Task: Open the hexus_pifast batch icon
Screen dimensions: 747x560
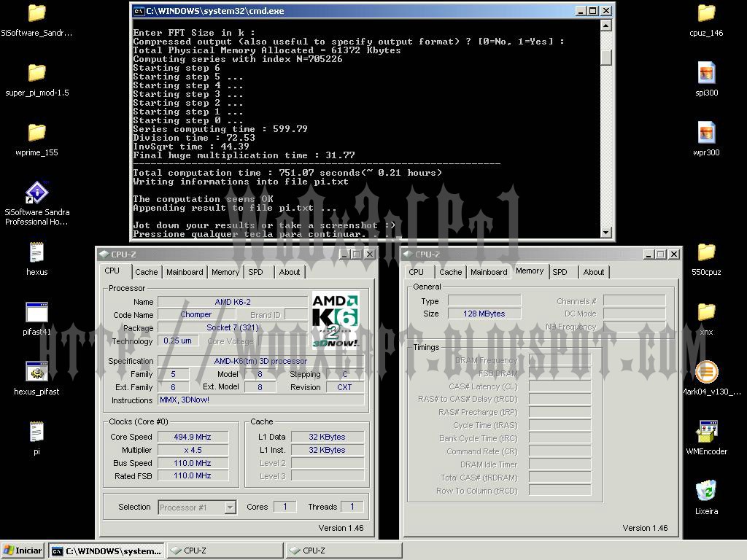Action: click(36, 372)
